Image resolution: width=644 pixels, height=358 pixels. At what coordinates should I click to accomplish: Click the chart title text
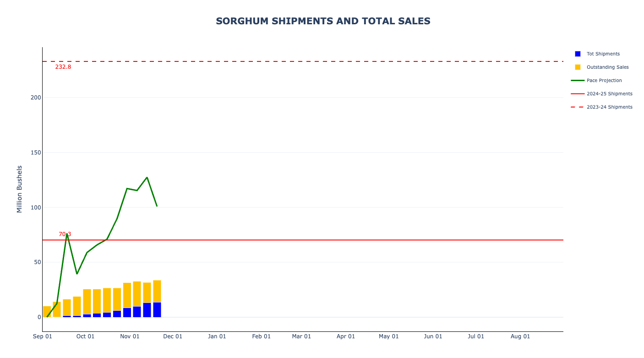point(323,21)
